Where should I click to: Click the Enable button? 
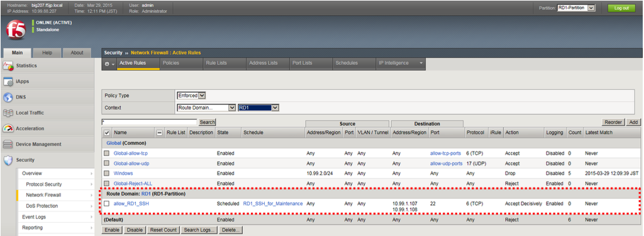pyautogui.click(x=112, y=230)
